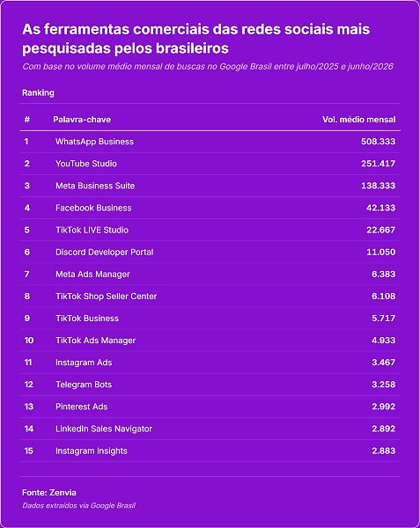The height and width of the screenshot is (528, 420).
Task: Select TikTok Ads Manager row
Action: [210, 341]
